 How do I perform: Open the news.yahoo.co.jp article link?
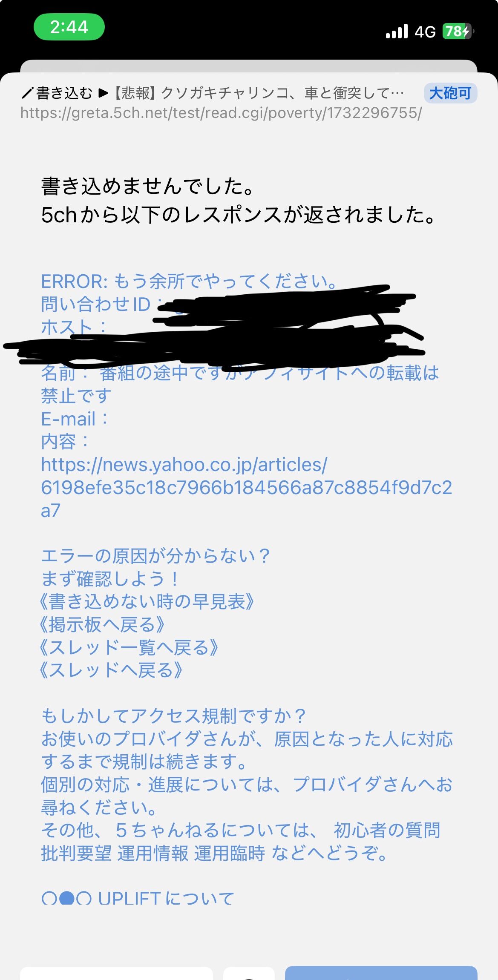coord(246,488)
